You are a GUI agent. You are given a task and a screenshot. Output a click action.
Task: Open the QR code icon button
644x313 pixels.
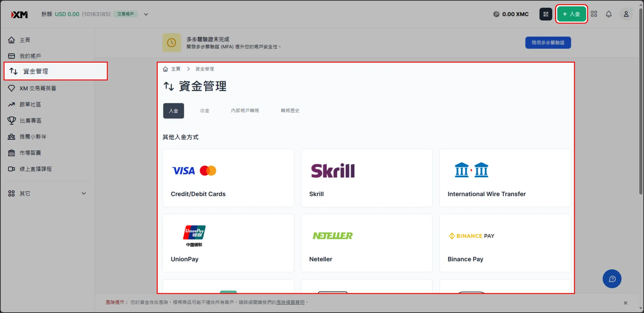pos(546,14)
